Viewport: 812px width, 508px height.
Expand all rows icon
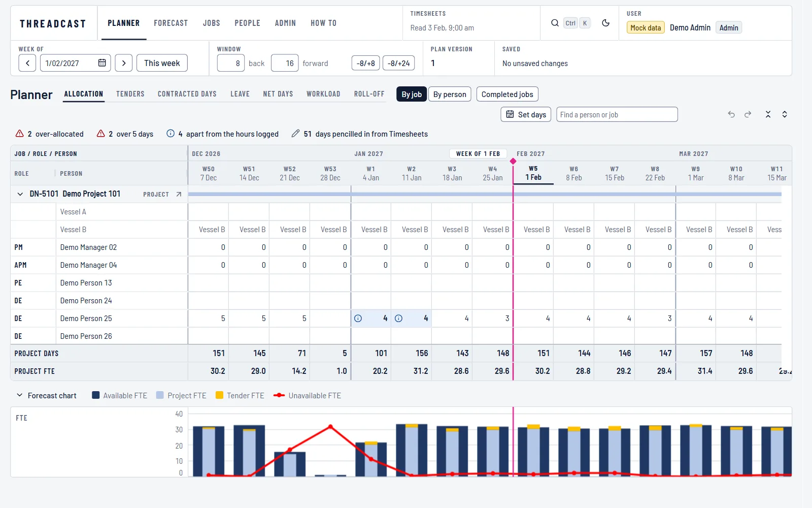785,114
